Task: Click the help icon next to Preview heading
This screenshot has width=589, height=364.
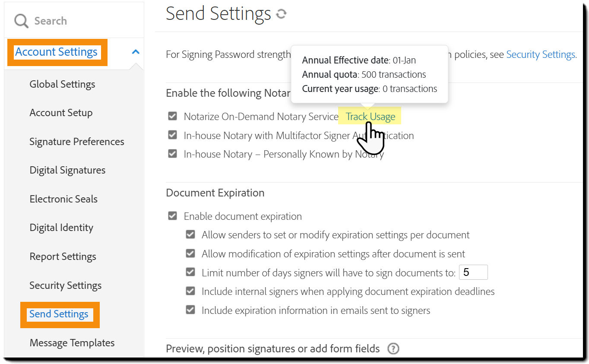Action: coord(393,348)
